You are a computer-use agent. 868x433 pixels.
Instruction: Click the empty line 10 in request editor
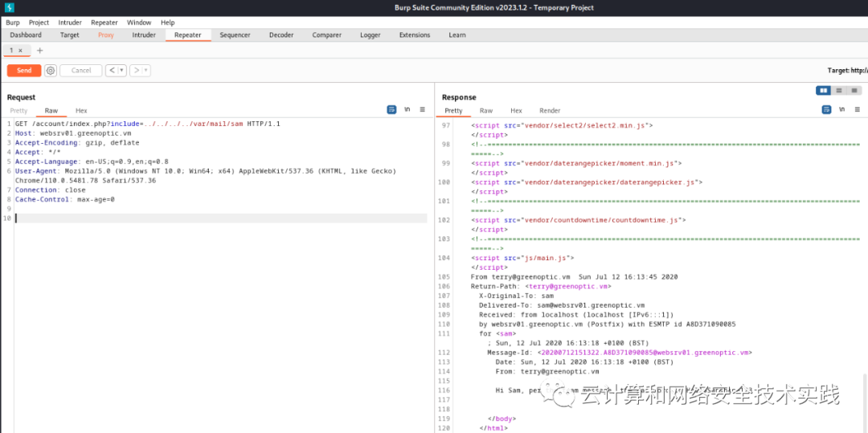pyautogui.click(x=221, y=219)
